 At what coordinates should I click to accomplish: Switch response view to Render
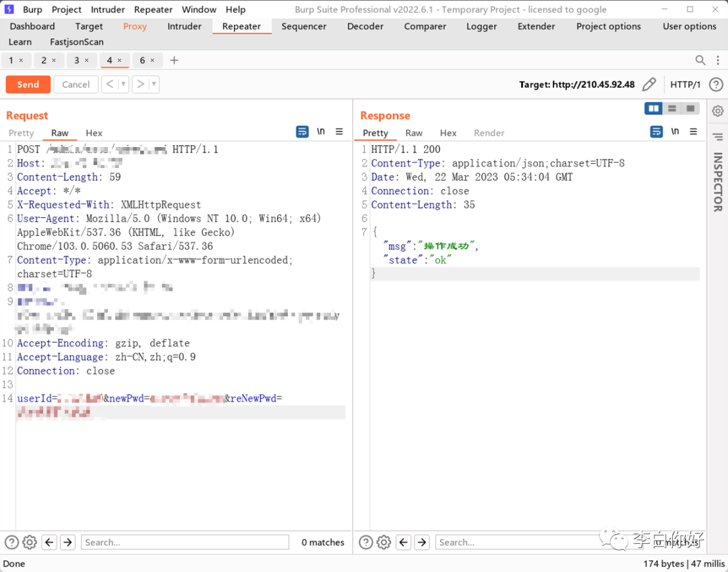(x=489, y=133)
